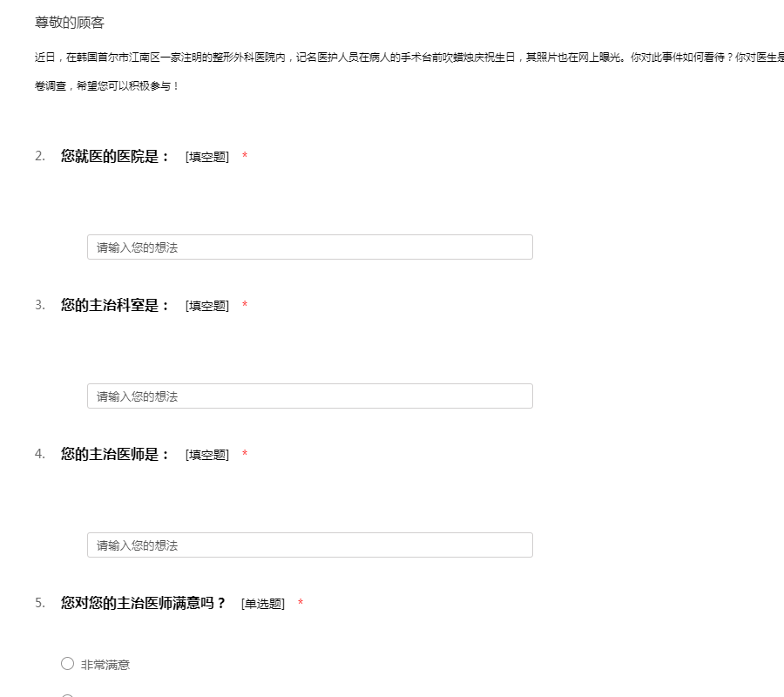Click the question title 您对您的主治医师满意吗
This screenshot has height=697, width=784.
coord(143,603)
